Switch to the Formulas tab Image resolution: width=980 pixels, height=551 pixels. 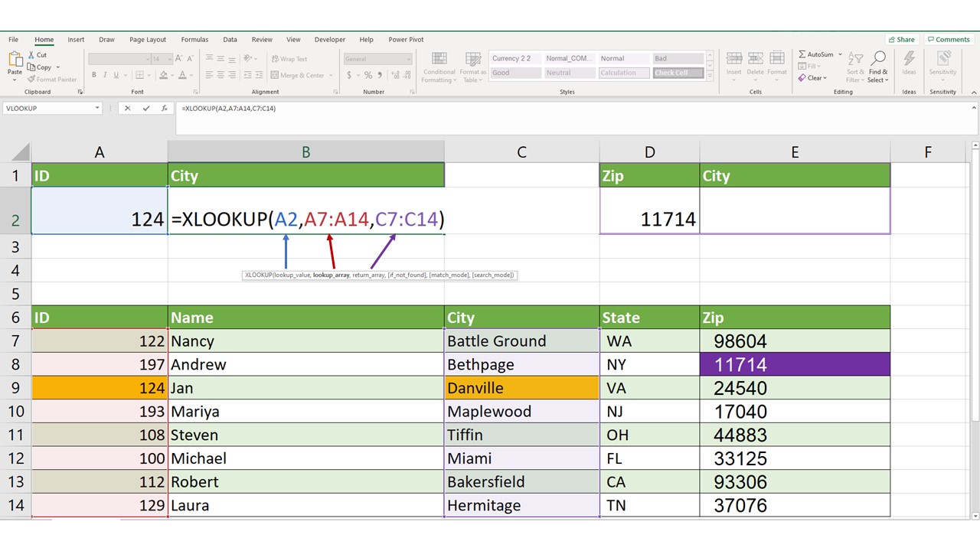click(194, 40)
